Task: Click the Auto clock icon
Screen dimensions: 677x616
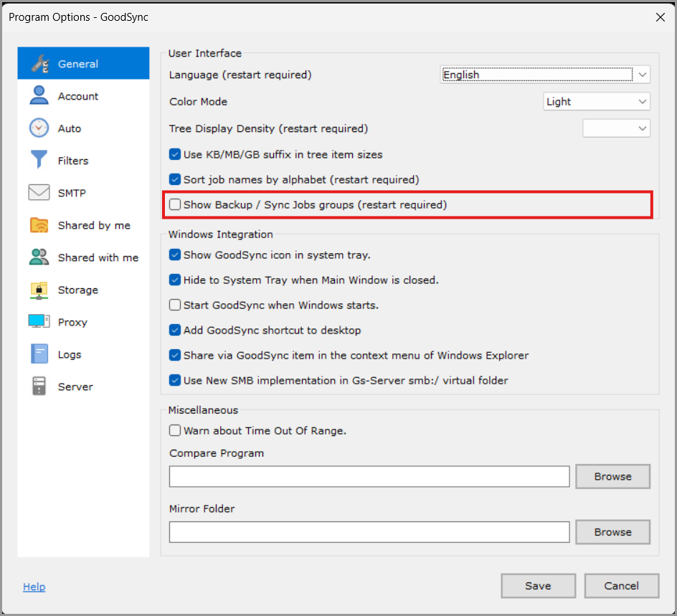Action: click(39, 128)
